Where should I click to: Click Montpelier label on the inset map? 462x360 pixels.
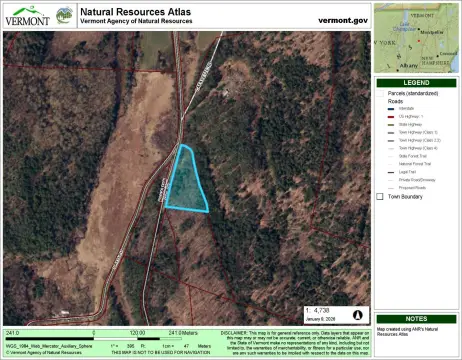tap(432, 32)
